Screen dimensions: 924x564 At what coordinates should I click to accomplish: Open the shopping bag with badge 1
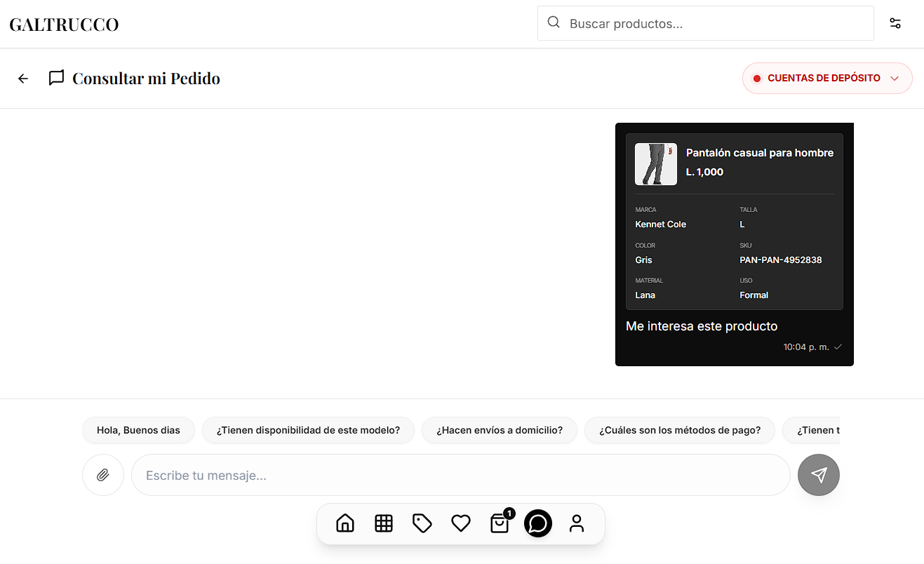[x=499, y=523]
